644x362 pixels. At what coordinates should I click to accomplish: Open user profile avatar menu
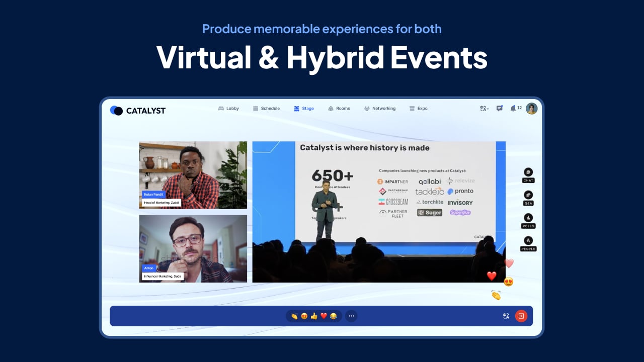(x=531, y=109)
